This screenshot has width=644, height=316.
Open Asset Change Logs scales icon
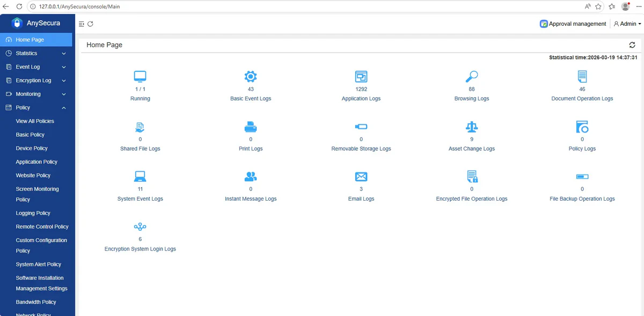[x=472, y=127]
